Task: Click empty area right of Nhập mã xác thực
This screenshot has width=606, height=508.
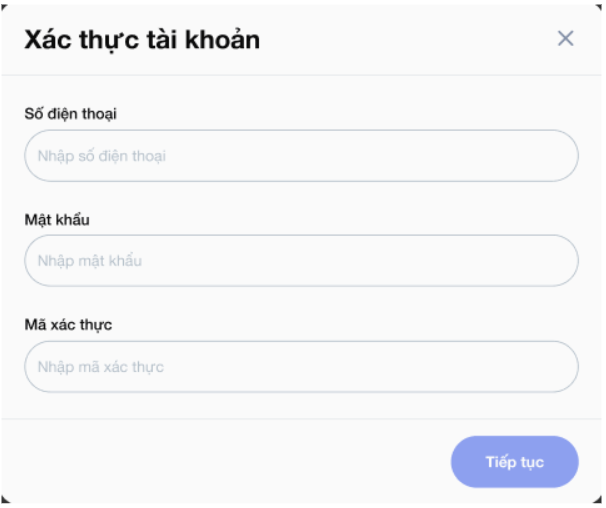Action: (371, 367)
